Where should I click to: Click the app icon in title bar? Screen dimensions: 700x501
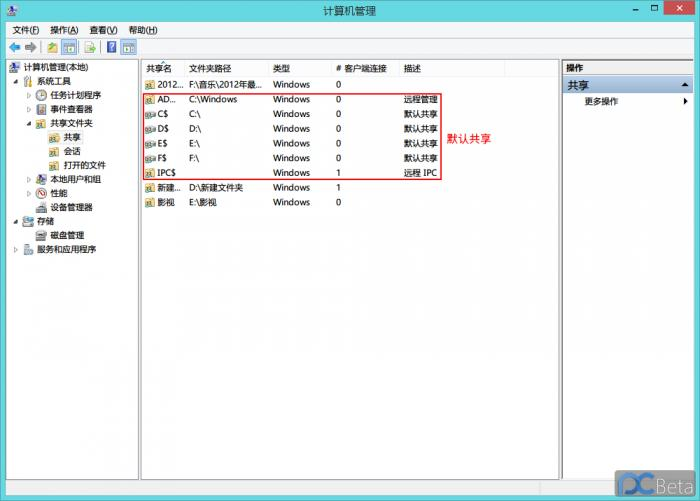click(12, 10)
